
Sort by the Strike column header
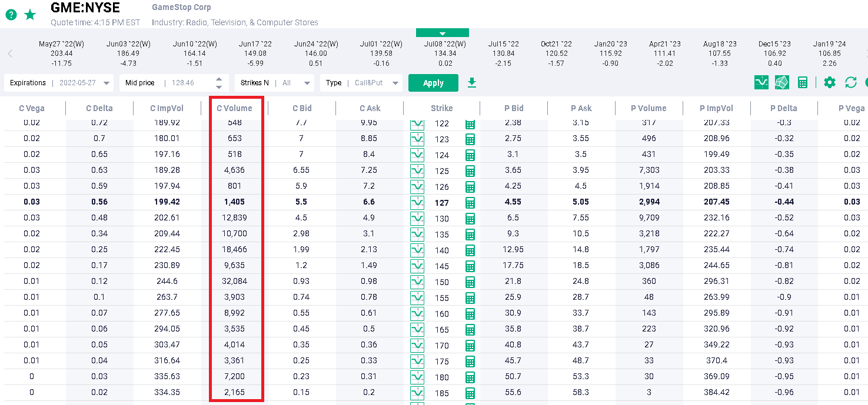click(x=441, y=108)
